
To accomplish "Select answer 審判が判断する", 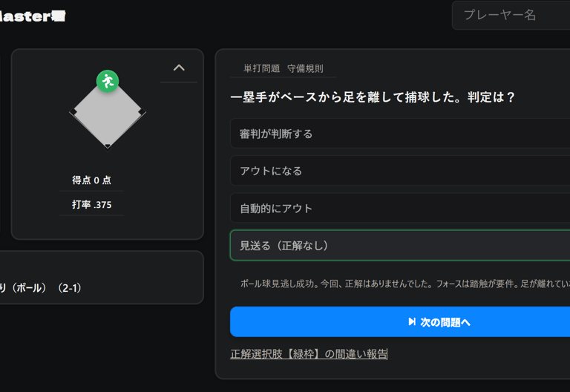I will pos(401,134).
